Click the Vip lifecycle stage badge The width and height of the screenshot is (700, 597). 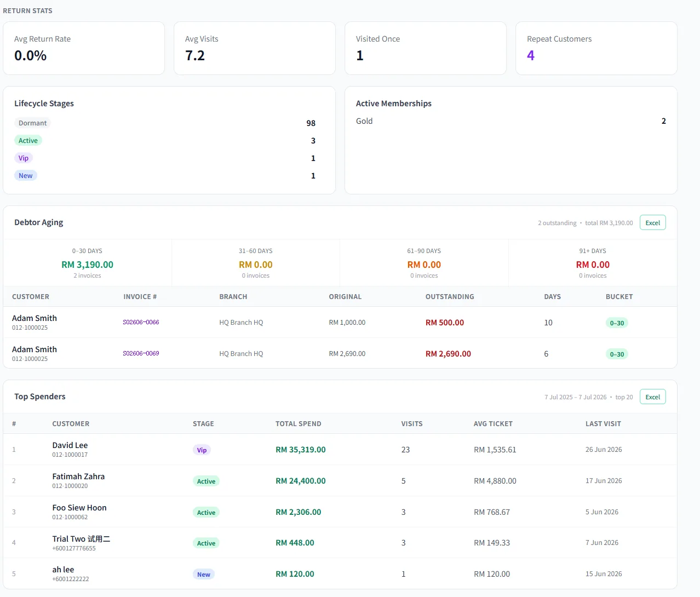[24, 158]
